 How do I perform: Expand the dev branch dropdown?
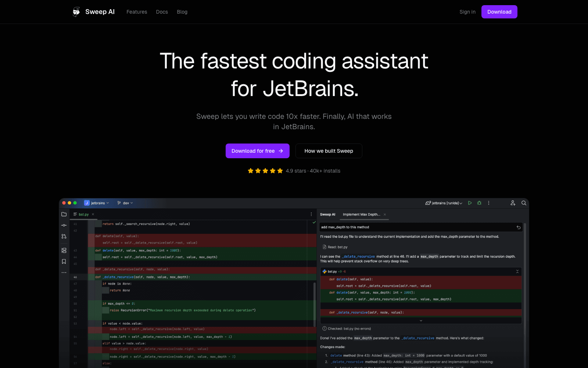[x=125, y=203]
